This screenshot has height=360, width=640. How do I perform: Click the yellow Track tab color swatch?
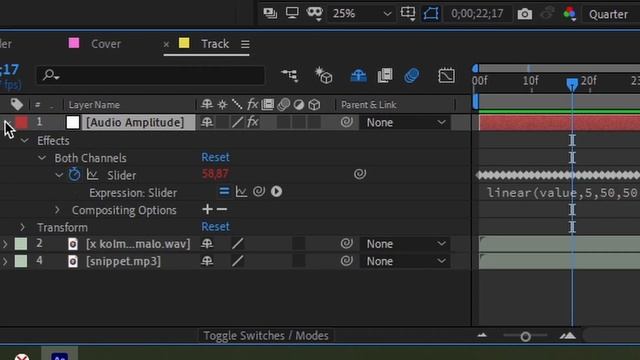click(x=184, y=43)
